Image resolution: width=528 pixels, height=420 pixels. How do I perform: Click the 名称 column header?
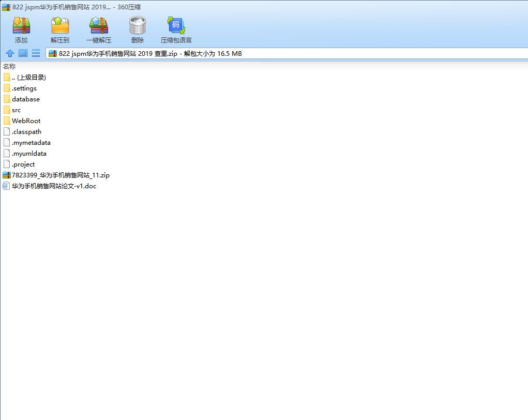pos(9,66)
